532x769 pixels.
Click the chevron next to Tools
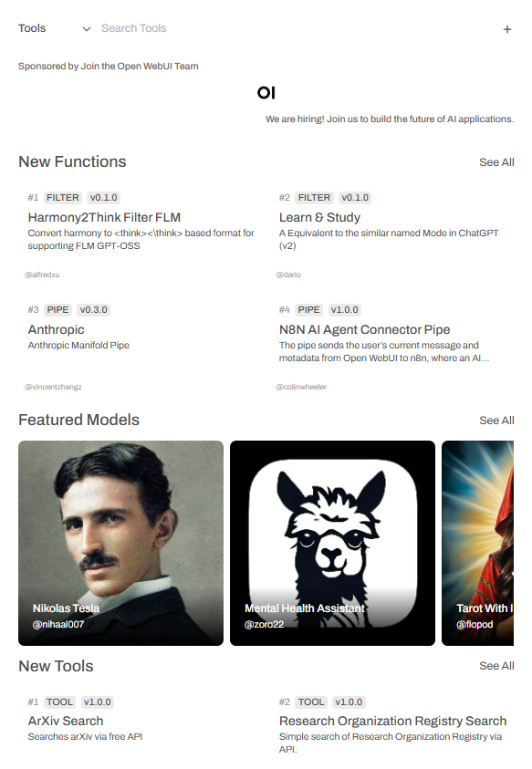[87, 29]
